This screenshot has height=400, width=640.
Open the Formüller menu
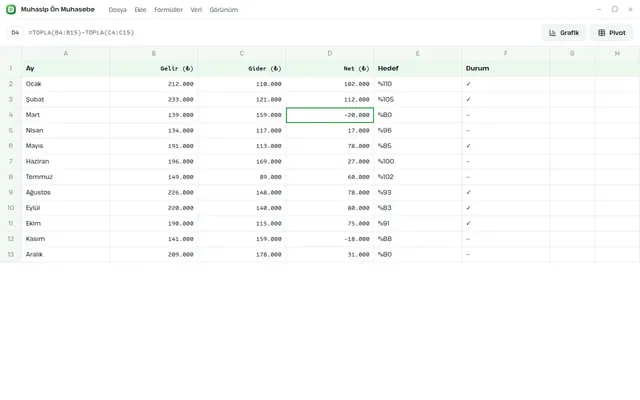pos(168,9)
